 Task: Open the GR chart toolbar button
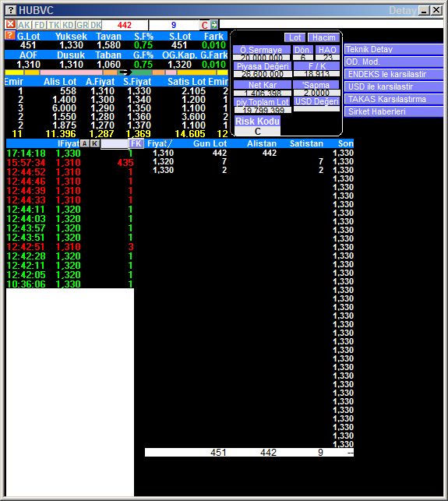[x=82, y=25]
